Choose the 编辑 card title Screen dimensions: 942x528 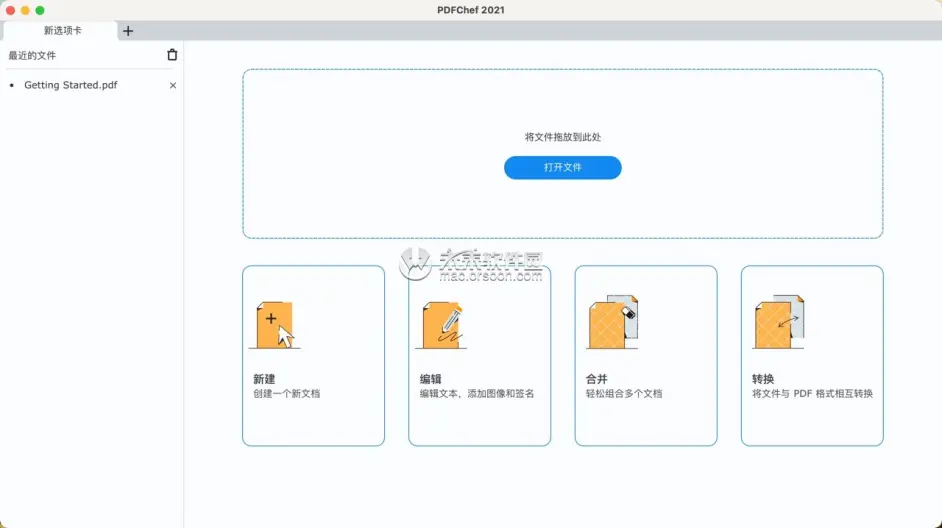(431, 379)
